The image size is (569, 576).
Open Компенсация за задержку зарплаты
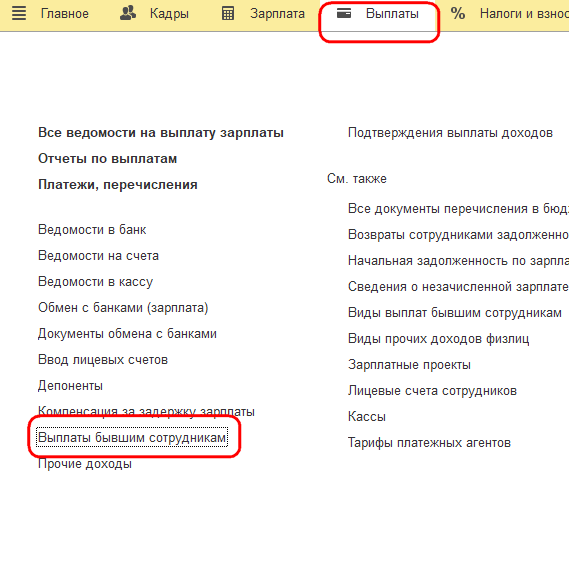(146, 411)
